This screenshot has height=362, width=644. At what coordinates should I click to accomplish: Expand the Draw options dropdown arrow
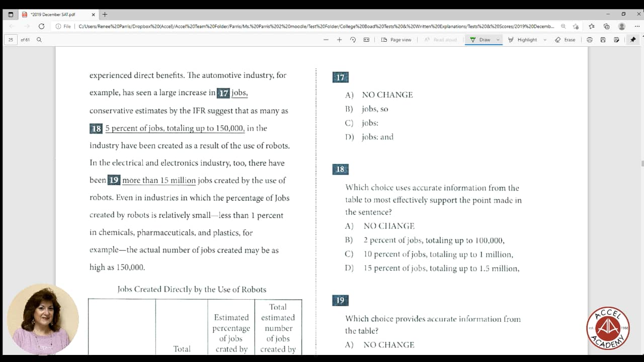[x=498, y=40]
